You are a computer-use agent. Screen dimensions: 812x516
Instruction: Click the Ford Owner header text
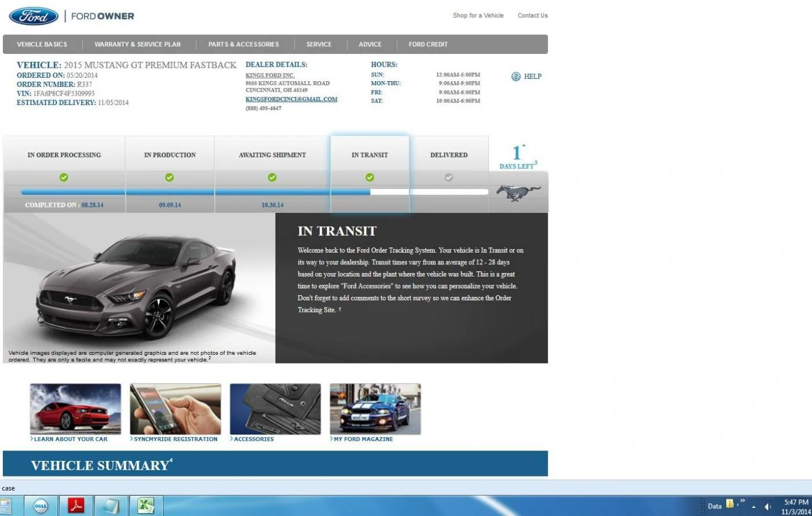(x=102, y=16)
